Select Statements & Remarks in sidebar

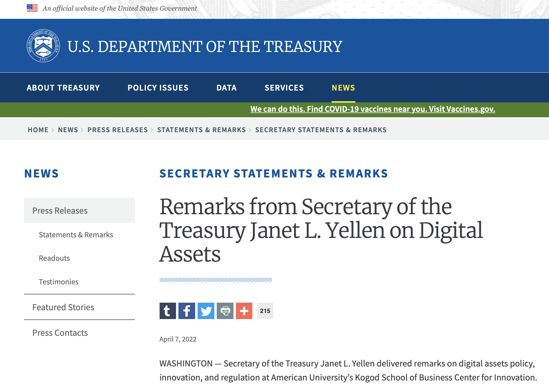click(x=76, y=235)
